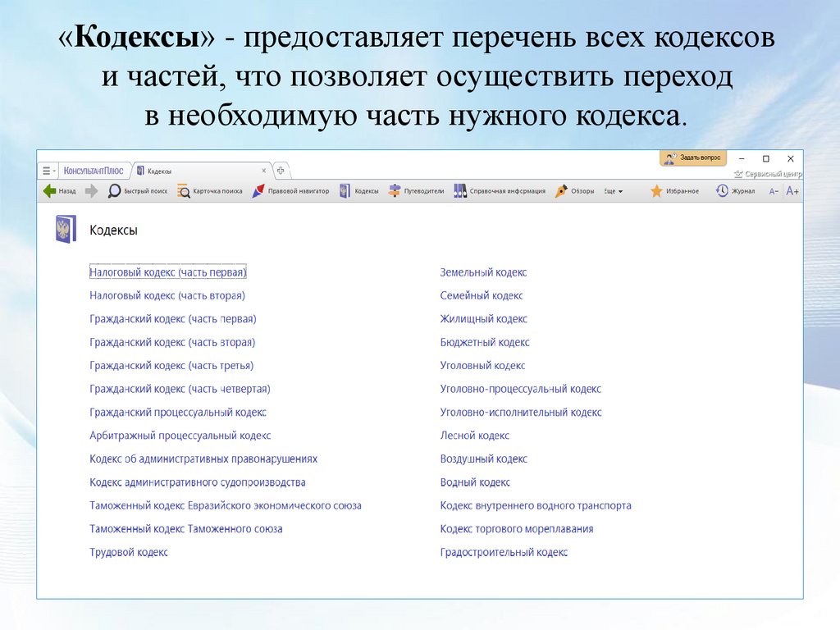Open Гражданский кодекс (часть первая)

point(172,319)
